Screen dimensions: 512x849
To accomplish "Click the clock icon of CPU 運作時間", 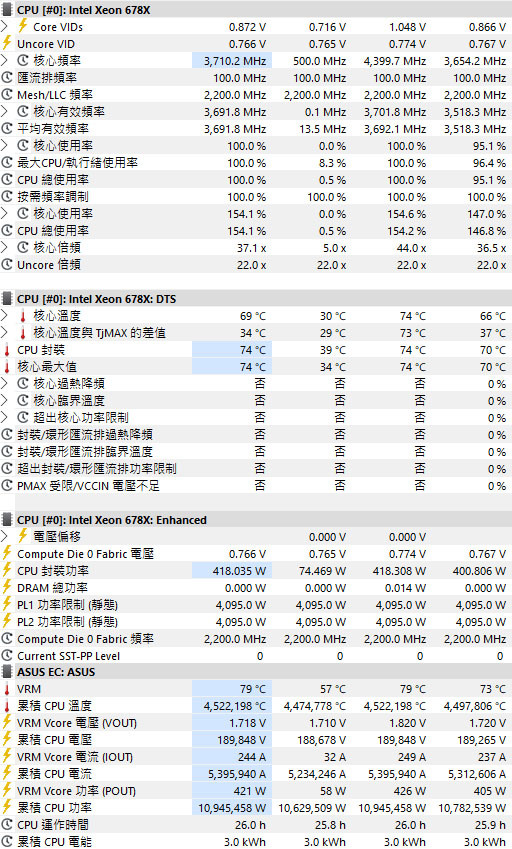I will pyautogui.click(x=7, y=825).
